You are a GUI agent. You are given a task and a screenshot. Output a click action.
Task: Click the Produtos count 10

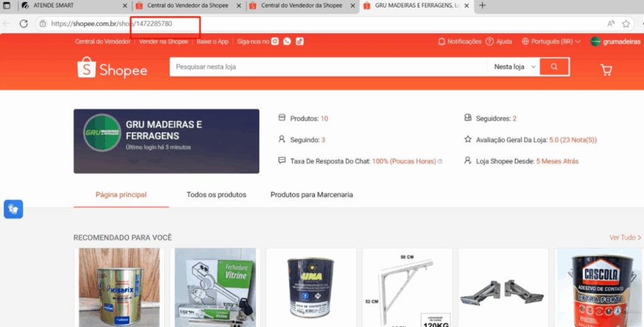(324, 119)
